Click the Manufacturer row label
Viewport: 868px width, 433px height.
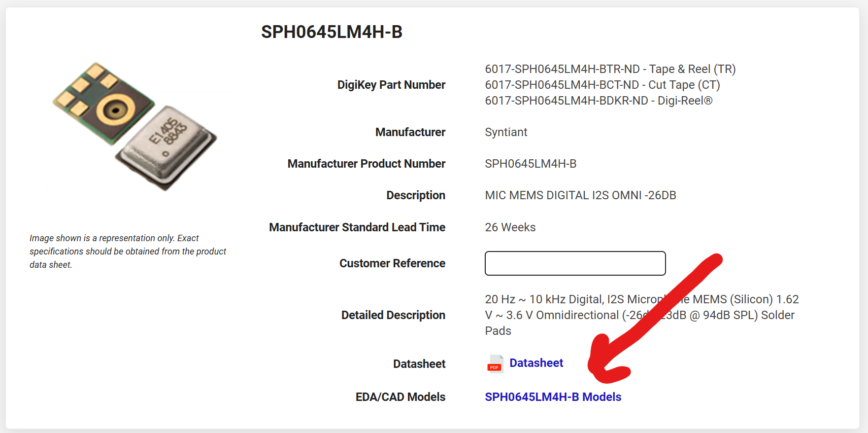click(x=410, y=132)
